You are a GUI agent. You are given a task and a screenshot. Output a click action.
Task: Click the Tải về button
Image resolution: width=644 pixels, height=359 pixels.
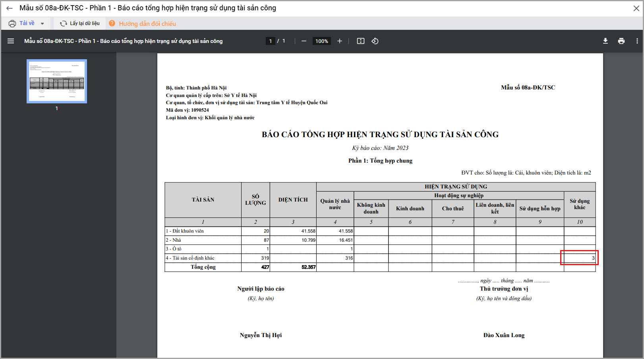27,23
